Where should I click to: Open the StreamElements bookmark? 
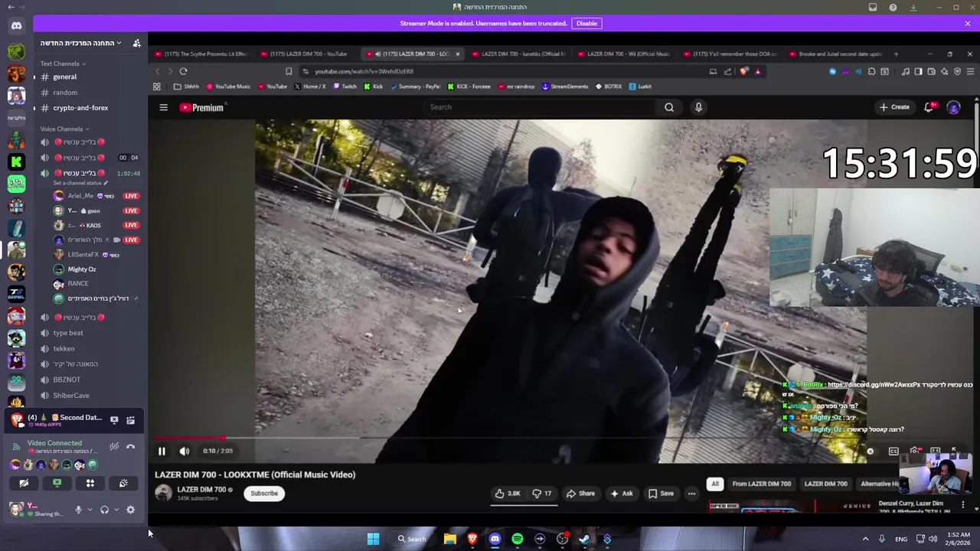click(x=566, y=86)
